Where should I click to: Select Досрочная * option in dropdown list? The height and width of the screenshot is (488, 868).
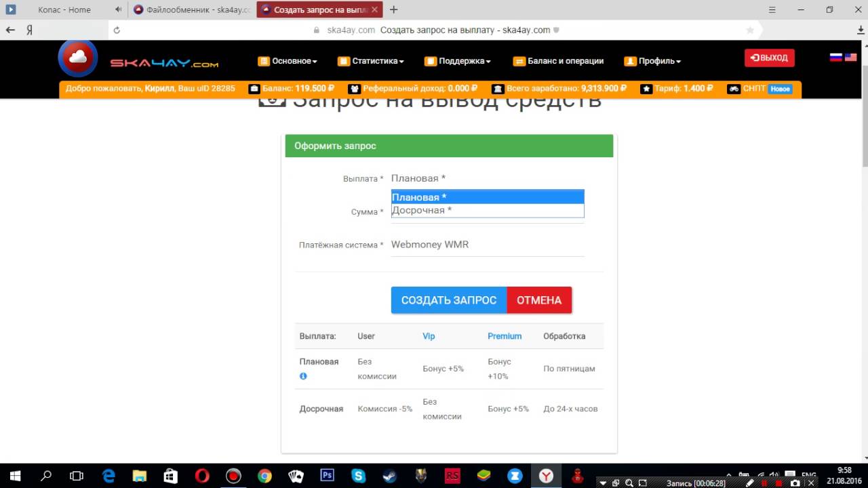pyautogui.click(x=488, y=210)
